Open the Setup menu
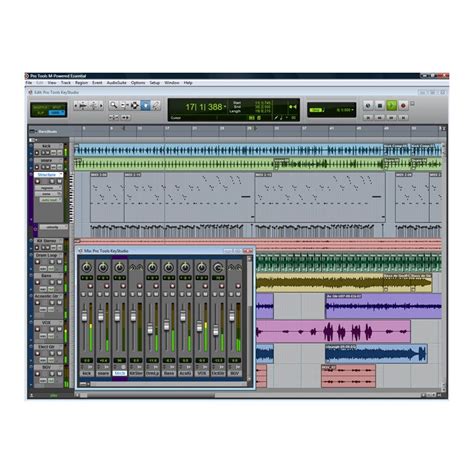Screen dimensions: 474x474 coord(154,83)
